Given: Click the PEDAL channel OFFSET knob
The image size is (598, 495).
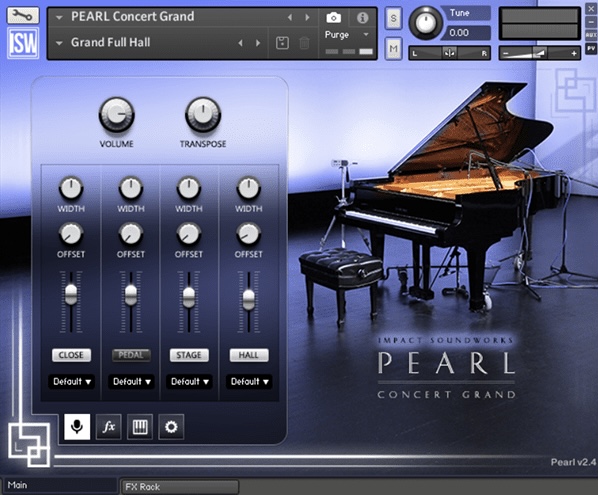Looking at the screenshot, I should point(130,234).
